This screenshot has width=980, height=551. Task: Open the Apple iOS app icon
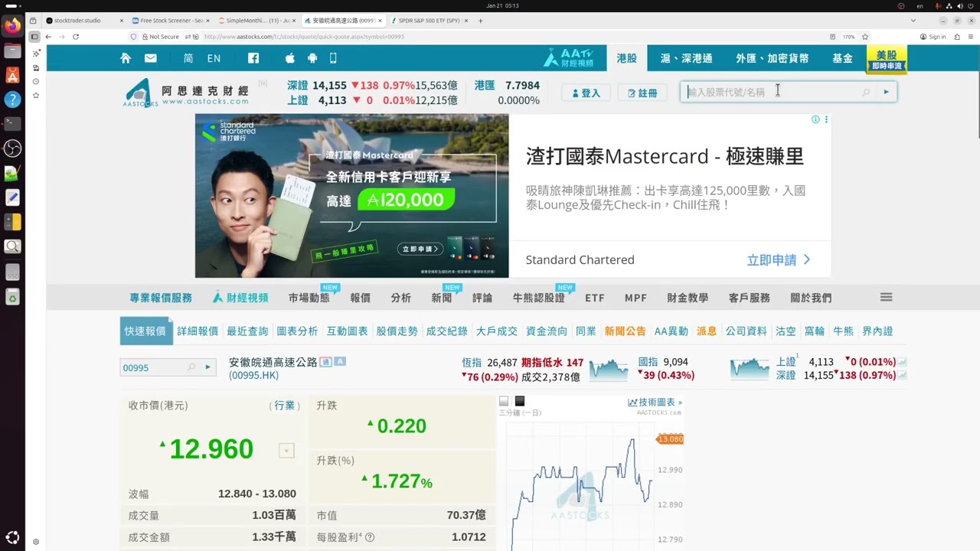click(x=290, y=58)
